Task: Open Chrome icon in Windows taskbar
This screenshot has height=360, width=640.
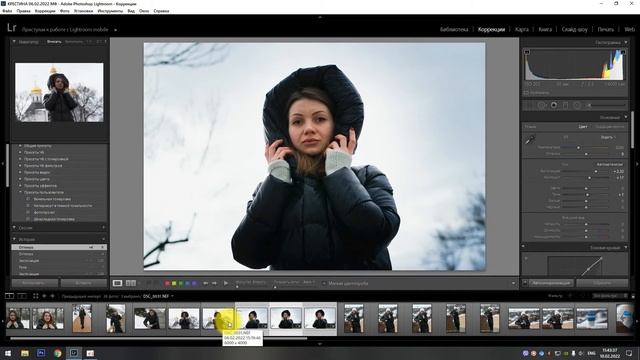Action: [x=58, y=353]
